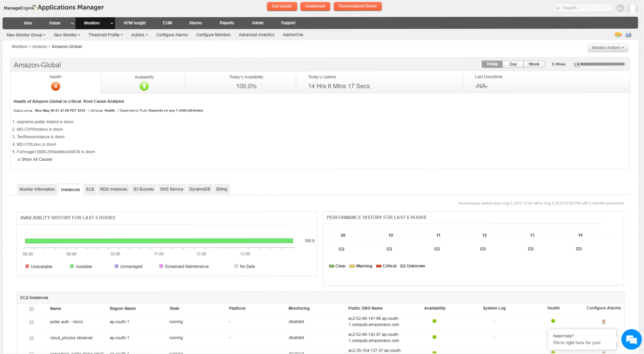Click the performance marker under hour 14
Screen dimensions: 644x354
pyautogui.click(x=579, y=249)
